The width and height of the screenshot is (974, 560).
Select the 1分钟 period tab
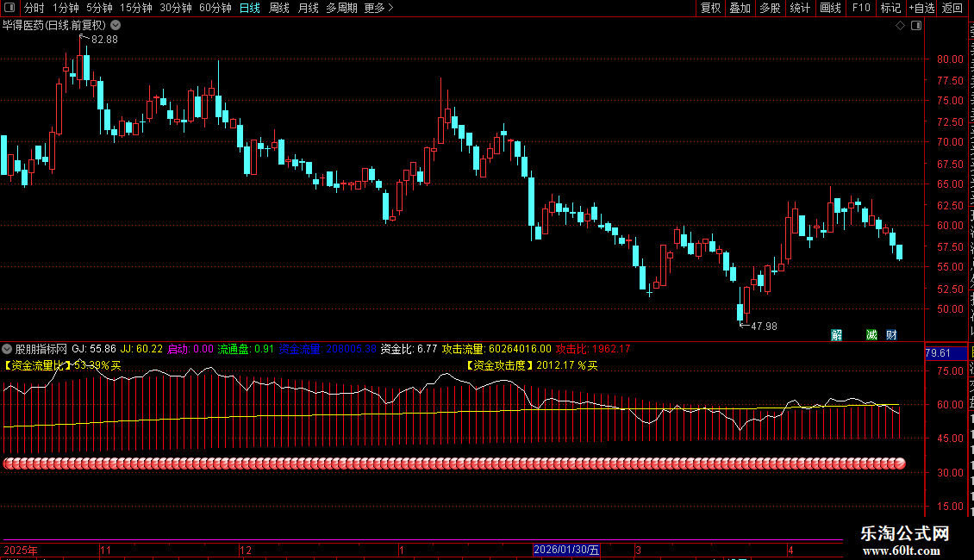coord(66,8)
